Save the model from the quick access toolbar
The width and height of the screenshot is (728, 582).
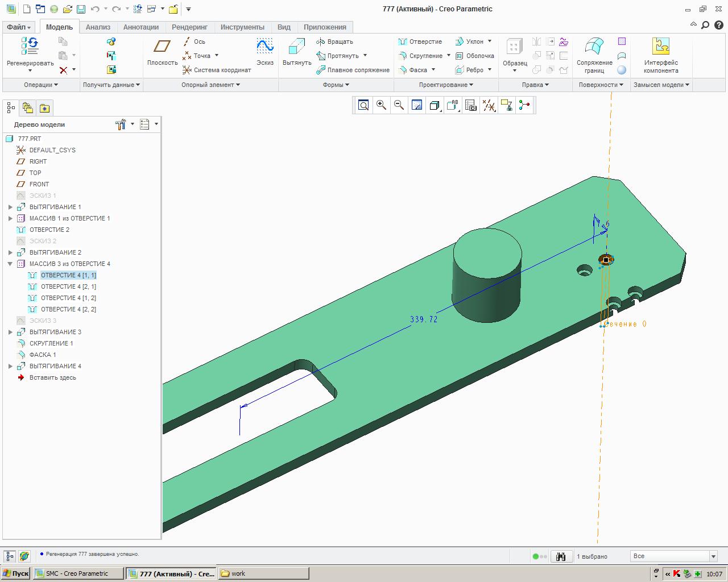(81, 9)
